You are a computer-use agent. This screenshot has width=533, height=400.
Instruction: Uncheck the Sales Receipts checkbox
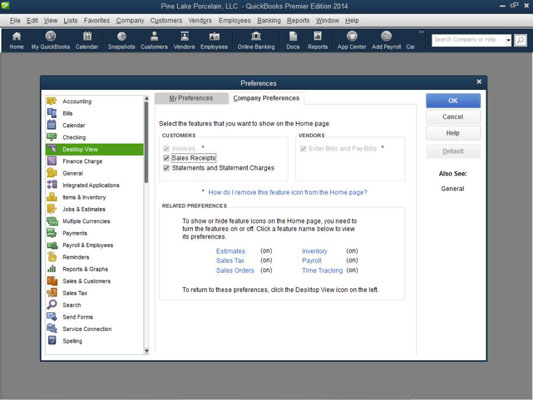click(166, 158)
